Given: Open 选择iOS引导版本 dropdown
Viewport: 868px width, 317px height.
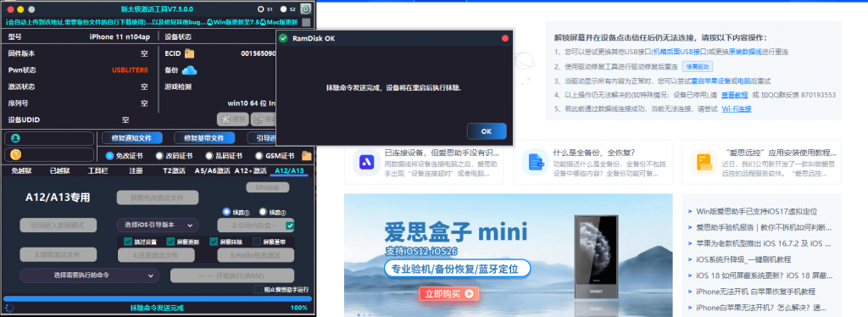Looking at the screenshot, I should click(158, 225).
